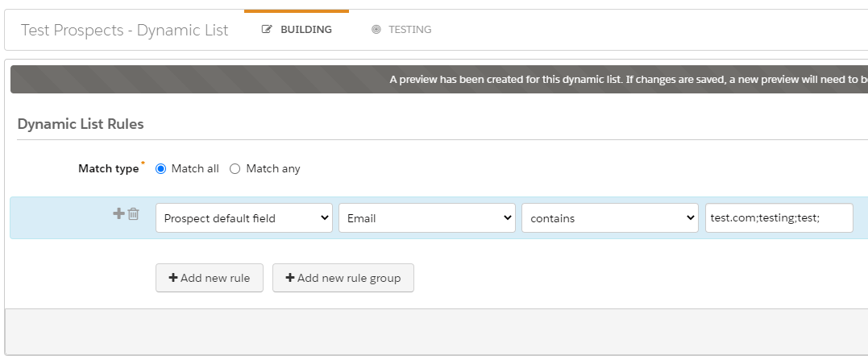This screenshot has height=364, width=868.
Task: Click the Test Prospects - Dynamic List title
Action: click(x=125, y=31)
